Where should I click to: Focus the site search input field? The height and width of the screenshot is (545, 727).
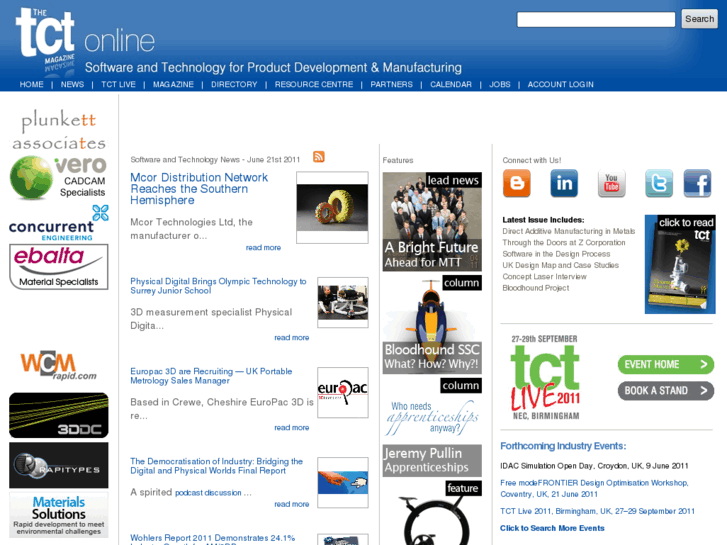pos(596,19)
